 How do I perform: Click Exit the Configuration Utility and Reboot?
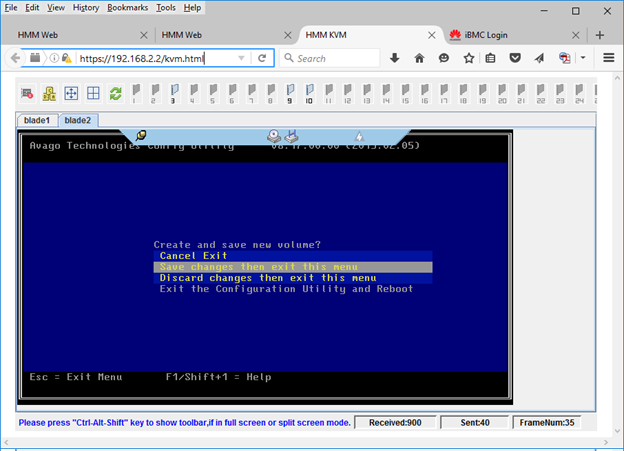(x=286, y=289)
